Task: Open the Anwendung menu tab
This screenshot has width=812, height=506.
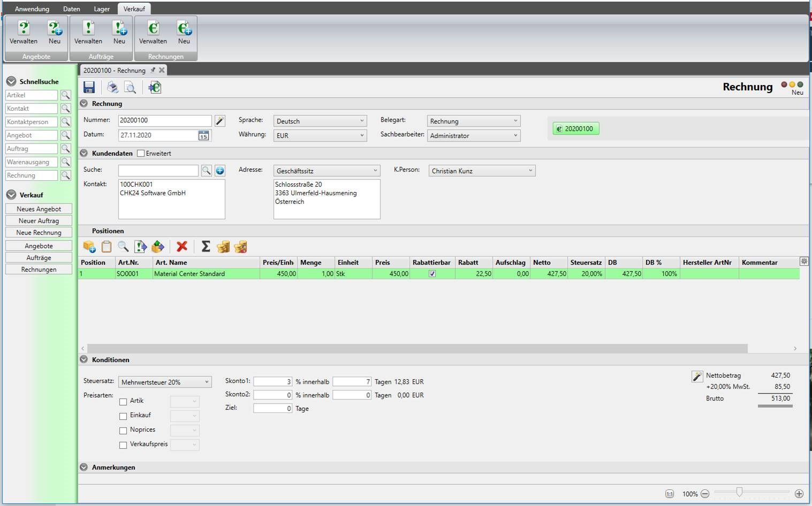Action: pos(32,9)
